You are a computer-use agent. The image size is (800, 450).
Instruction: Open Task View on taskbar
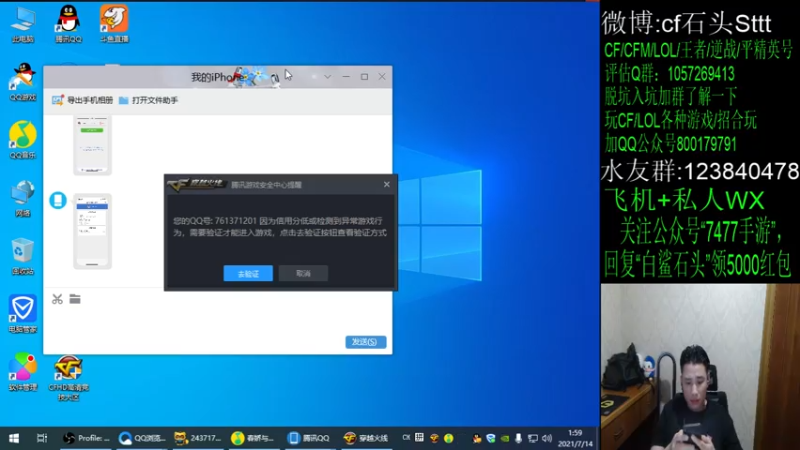point(42,438)
